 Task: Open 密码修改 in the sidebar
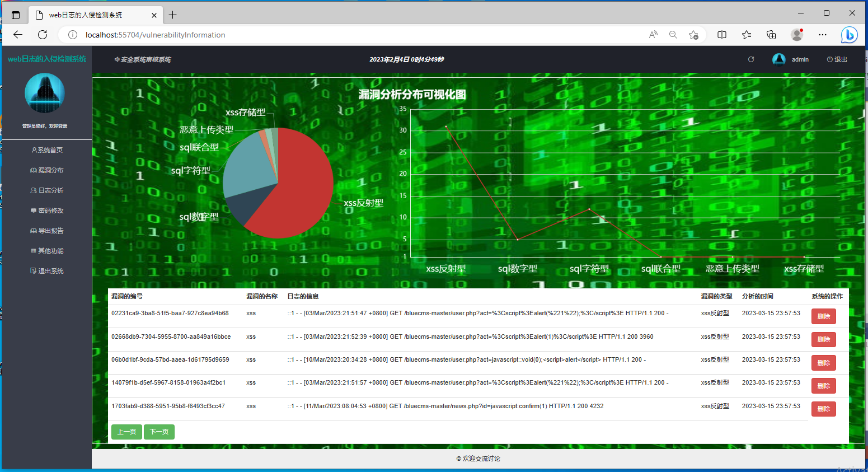point(47,211)
